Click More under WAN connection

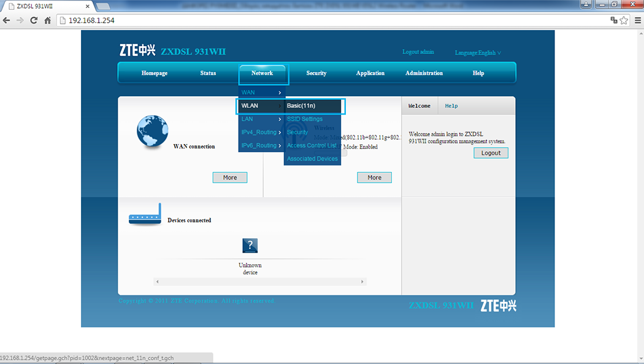[x=230, y=177]
